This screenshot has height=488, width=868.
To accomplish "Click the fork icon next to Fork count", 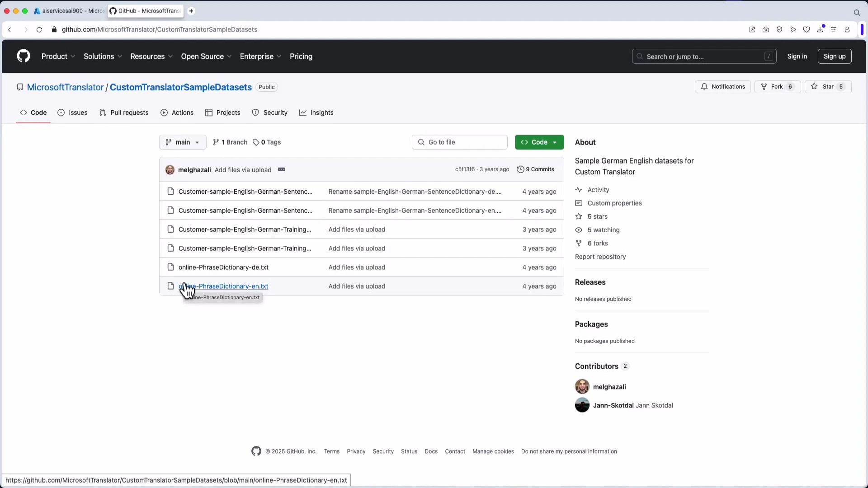I will [764, 86].
